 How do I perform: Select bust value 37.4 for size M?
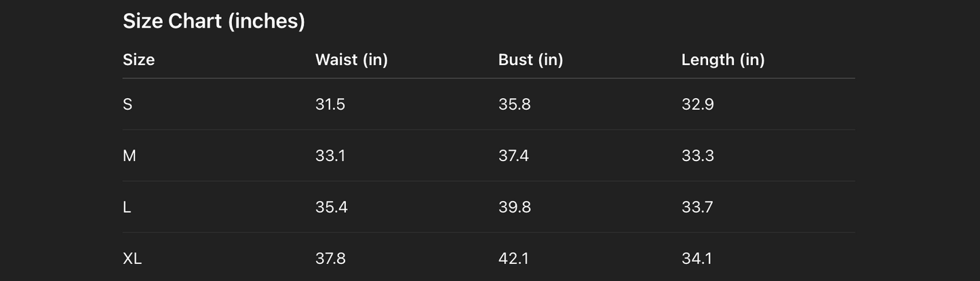(x=513, y=156)
